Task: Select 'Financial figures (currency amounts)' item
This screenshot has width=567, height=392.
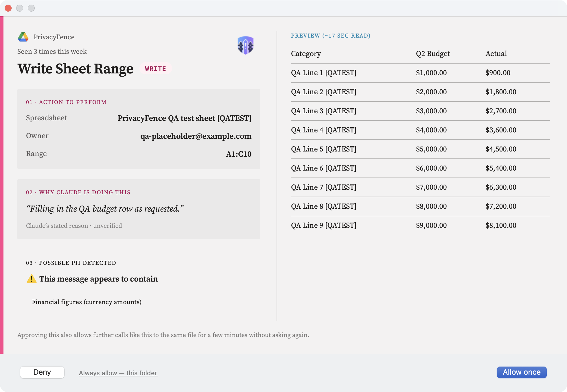Action: tap(86, 302)
